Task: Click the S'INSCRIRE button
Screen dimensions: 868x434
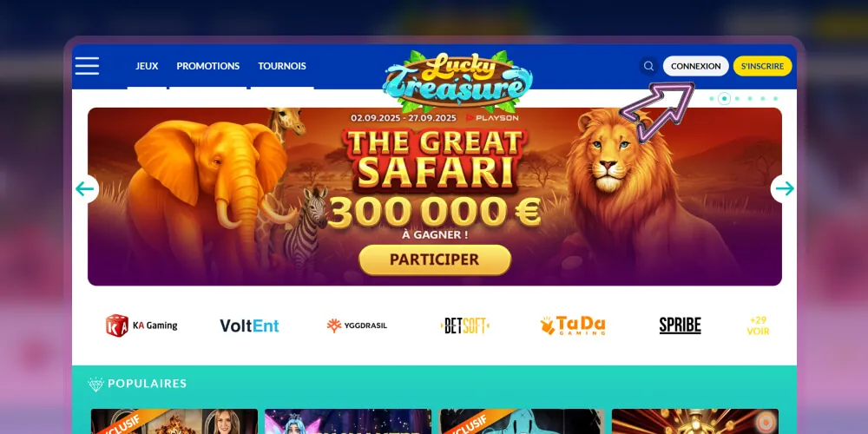Action: pyautogui.click(x=762, y=66)
